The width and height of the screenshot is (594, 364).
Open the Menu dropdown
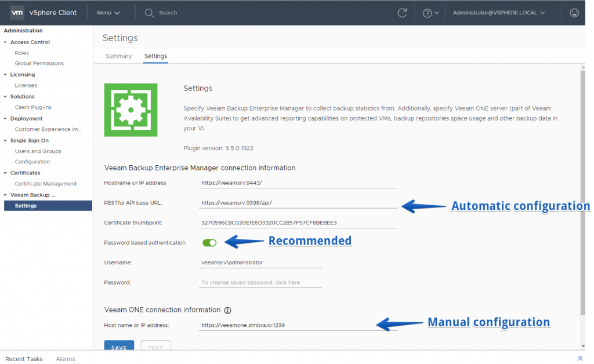pos(108,13)
